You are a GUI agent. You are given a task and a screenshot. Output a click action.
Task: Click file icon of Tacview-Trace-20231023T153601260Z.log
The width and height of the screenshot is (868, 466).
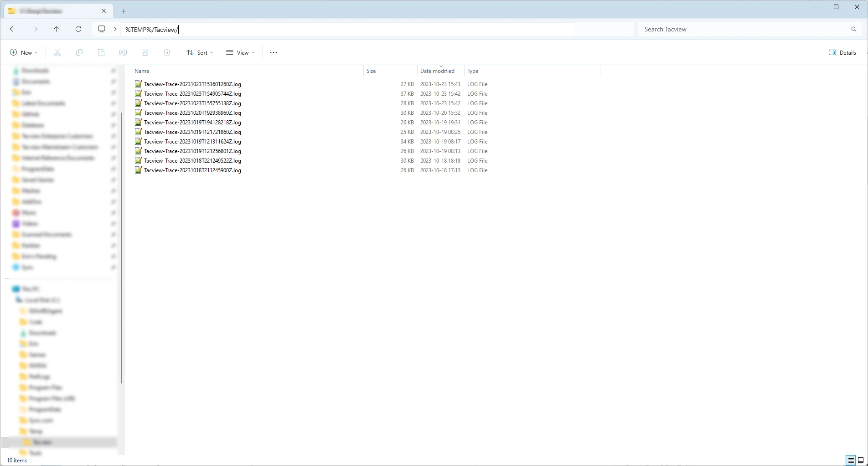(x=138, y=84)
